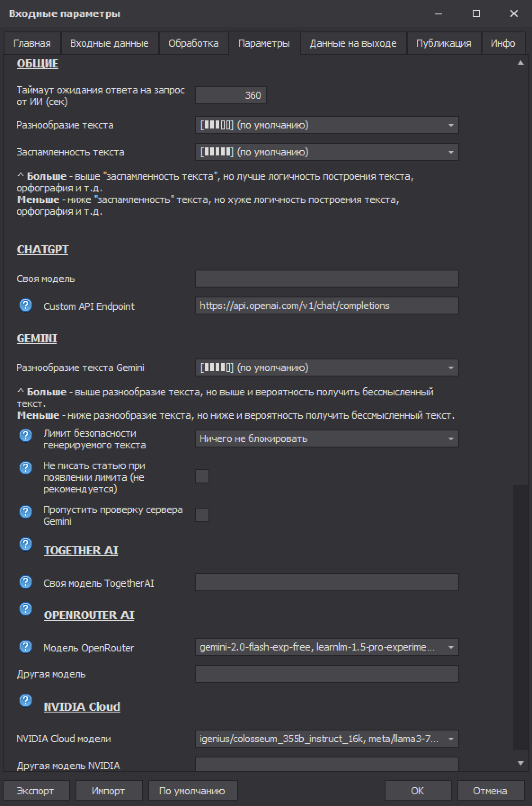The width and height of the screenshot is (532, 806).
Task: Click the vertical scrollbar down arrow
Action: coord(521,763)
